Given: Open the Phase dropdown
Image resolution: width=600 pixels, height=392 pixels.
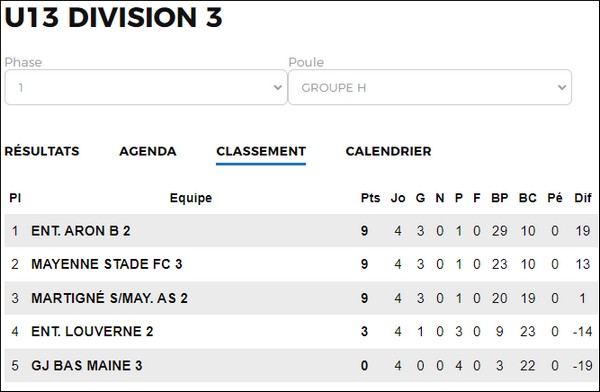Looking at the screenshot, I should click(146, 87).
